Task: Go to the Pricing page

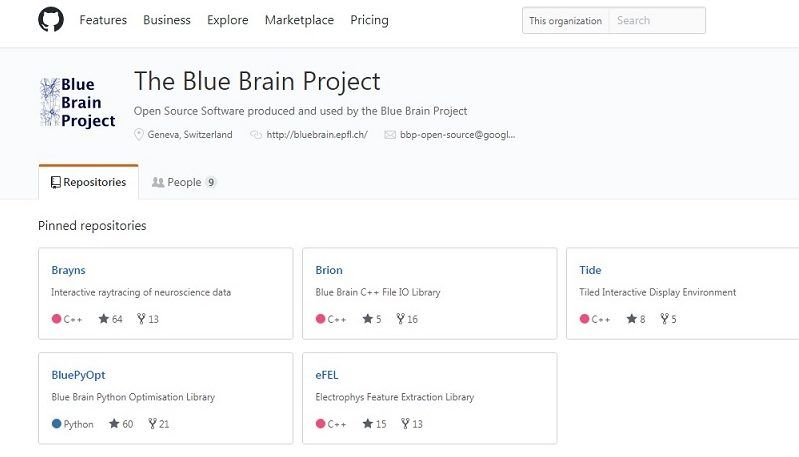Action: (x=369, y=20)
